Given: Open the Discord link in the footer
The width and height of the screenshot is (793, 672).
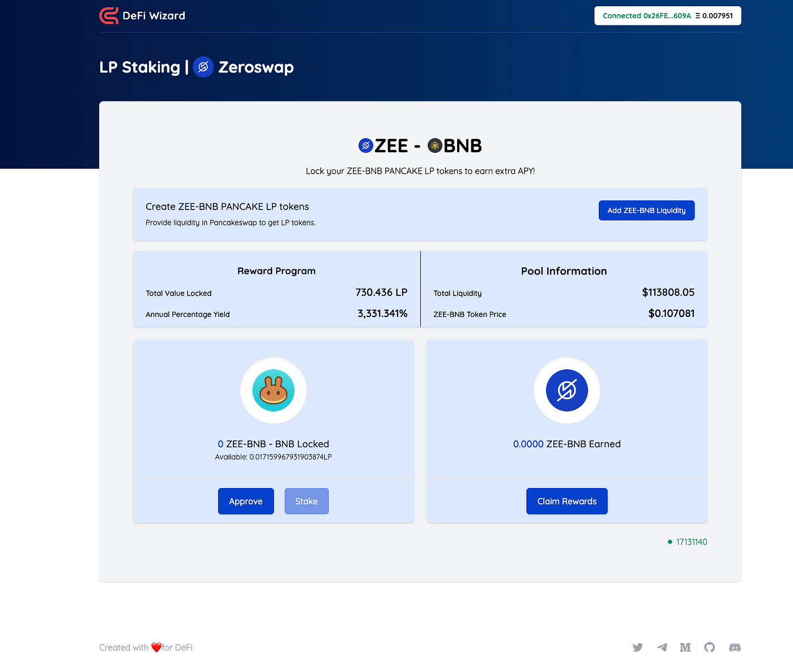Looking at the screenshot, I should click(735, 647).
